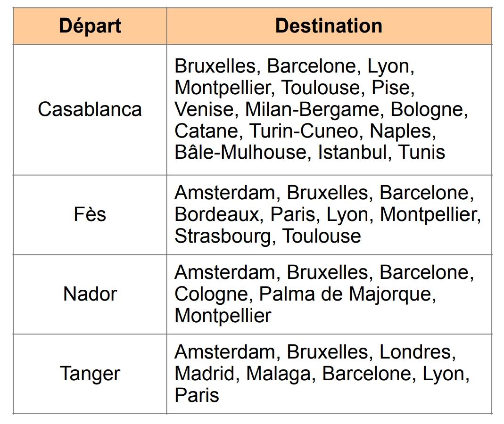Click Toulouse in the Fès row
The image size is (504, 424).
[322, 236]
